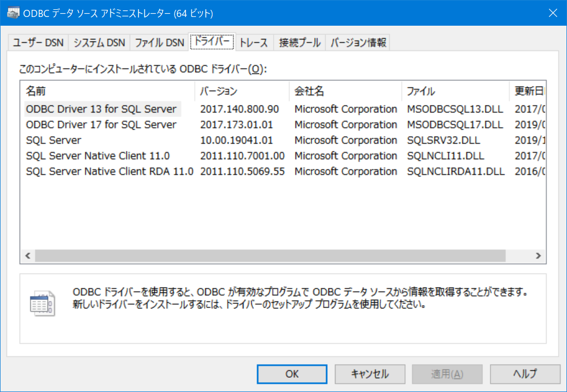Close the ODBC administrator window
567x392 pixels.
coord(553,13)
